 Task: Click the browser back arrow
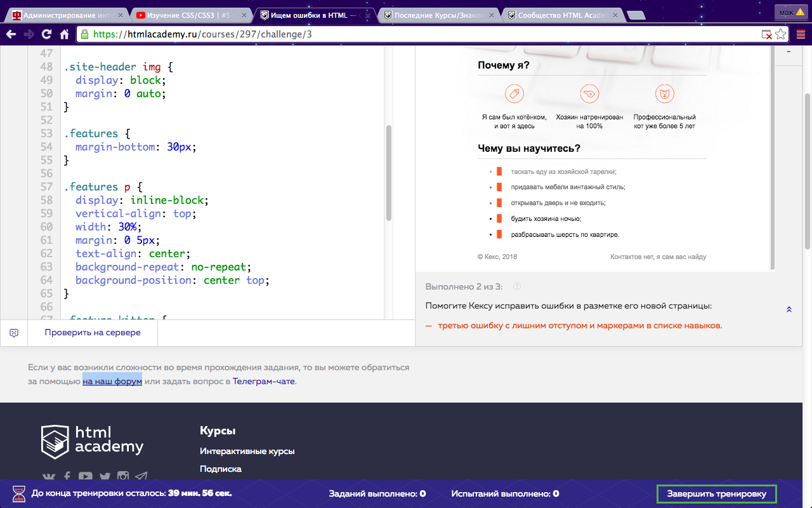click(x=11, y=34)
